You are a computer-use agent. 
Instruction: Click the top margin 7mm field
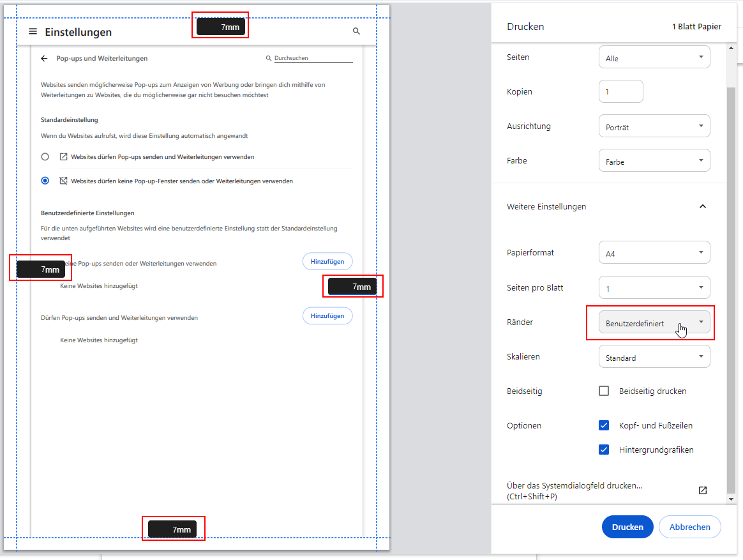221,27
